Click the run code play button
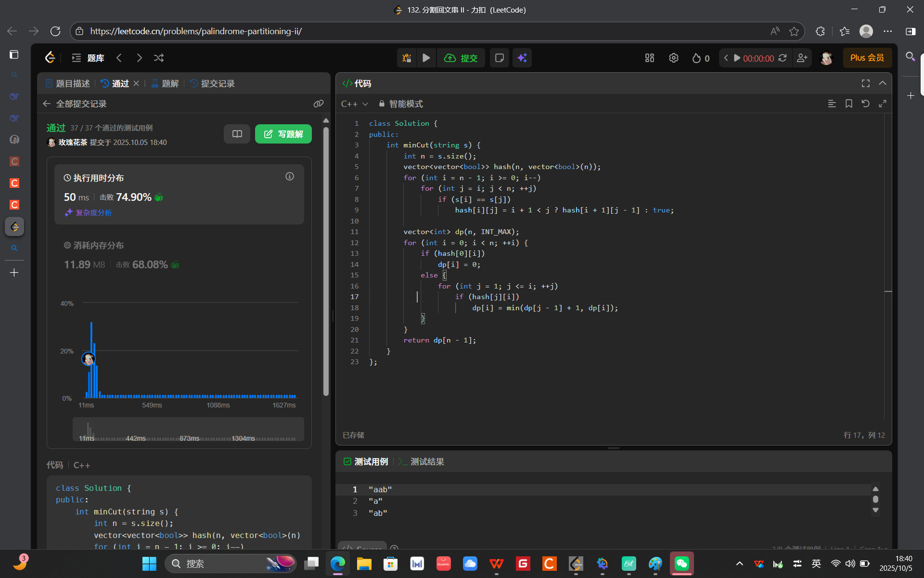The image size is (924, 578). point(426,58)
